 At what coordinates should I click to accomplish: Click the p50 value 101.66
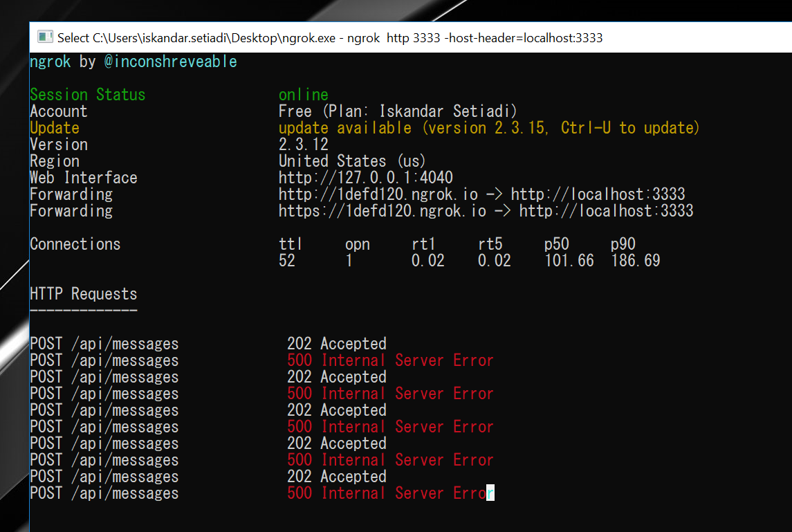click(x=569, y=261)
